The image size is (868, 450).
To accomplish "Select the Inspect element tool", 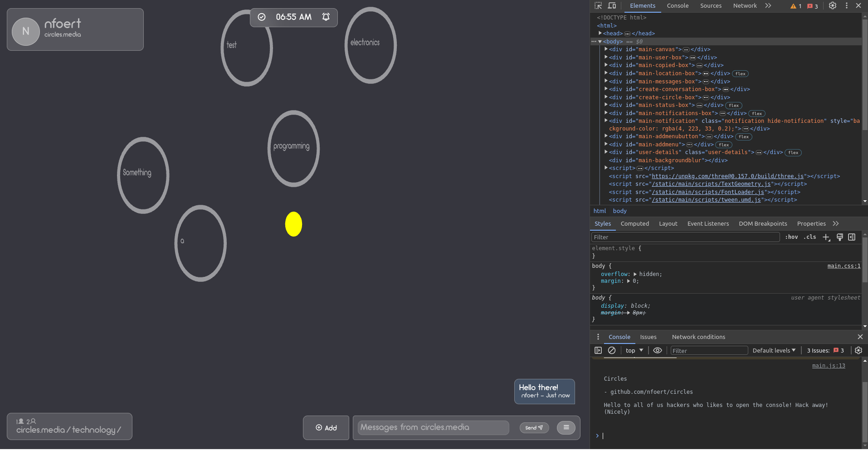I will tap(598, 6).
